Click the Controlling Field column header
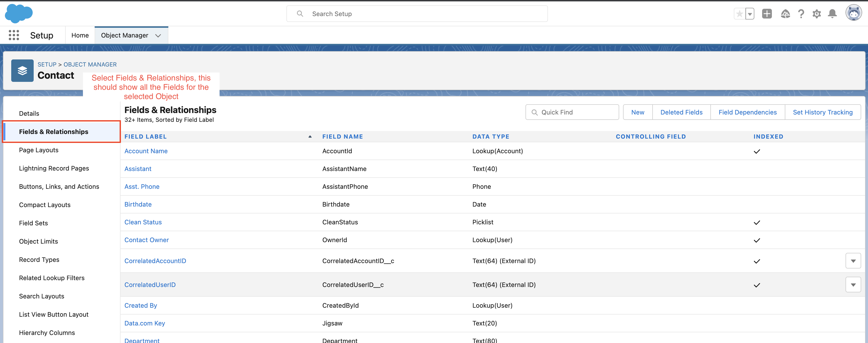Image resolution: width=868 pixels, height=343 pixels. point(651,137)
